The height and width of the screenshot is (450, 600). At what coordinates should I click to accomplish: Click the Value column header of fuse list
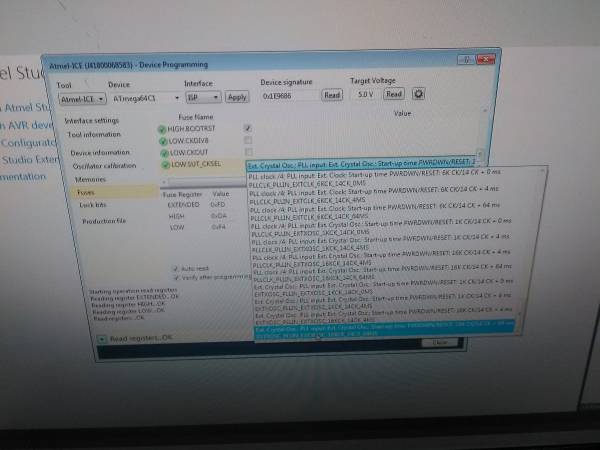[x=402, y=114]
